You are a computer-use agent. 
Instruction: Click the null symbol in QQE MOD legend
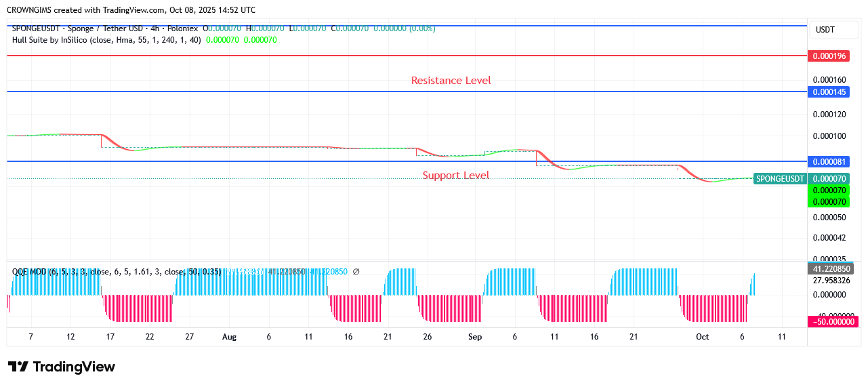356,272
